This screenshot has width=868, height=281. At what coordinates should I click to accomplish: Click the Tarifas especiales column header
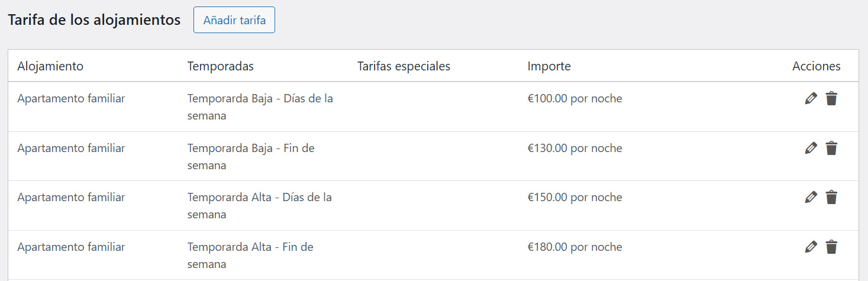[x=404, y=66]
